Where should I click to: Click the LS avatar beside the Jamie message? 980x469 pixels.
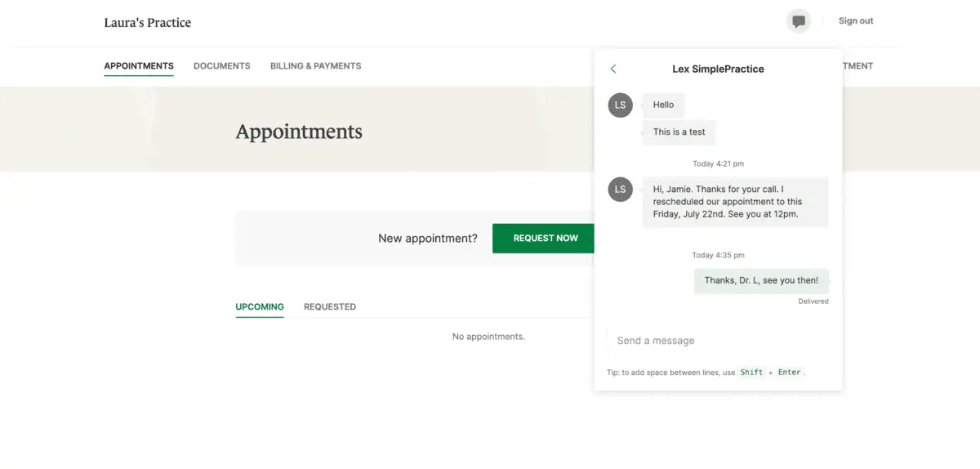(x=621, y=190)
